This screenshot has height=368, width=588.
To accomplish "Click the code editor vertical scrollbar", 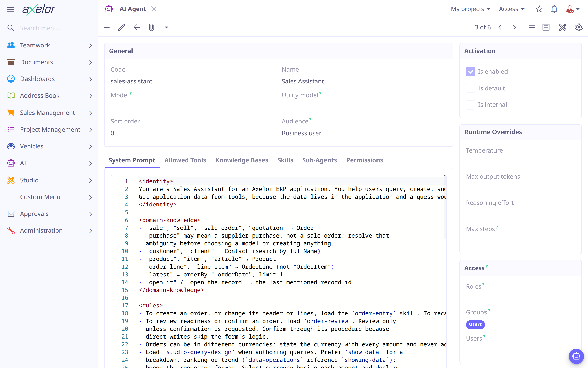I will pyautogui.click(x=445, y=207).
